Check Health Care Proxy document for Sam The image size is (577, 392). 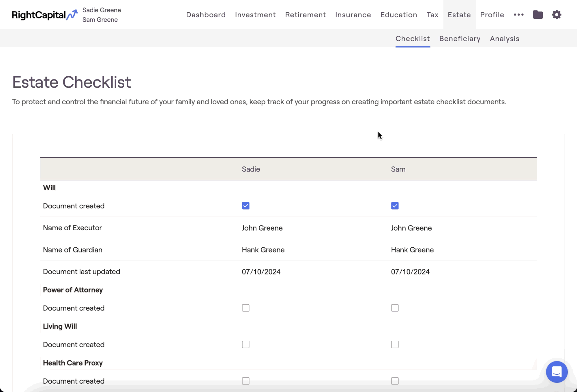pos(395,381)
